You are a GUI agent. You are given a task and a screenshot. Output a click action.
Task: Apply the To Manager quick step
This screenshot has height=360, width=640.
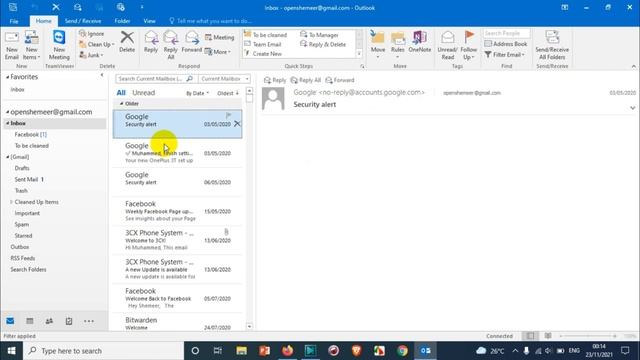pyautogui.click(x=319, y=35)
